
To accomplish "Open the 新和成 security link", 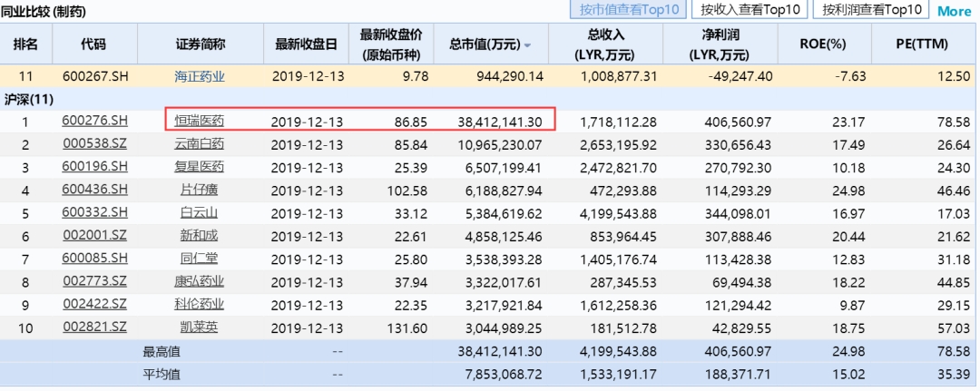I will [x=200, y=236].
